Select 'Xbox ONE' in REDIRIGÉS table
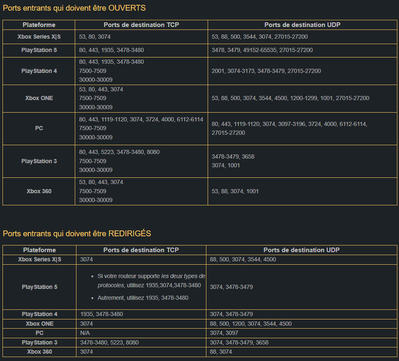The width and height of the screenshot is (399, 361). (x=39, y=324)
